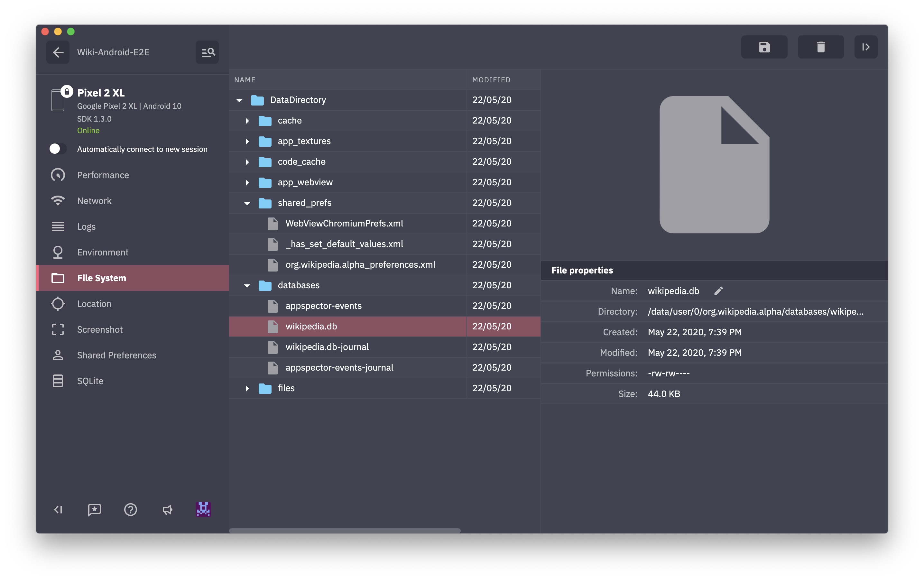
Task: Open the help question mark icon
Action: 131,510
